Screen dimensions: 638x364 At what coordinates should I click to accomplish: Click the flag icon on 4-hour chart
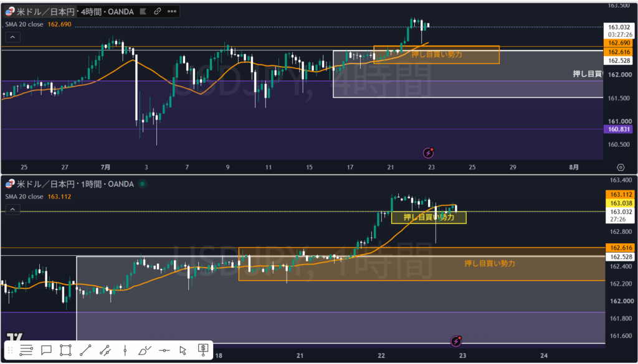point(143,12)
